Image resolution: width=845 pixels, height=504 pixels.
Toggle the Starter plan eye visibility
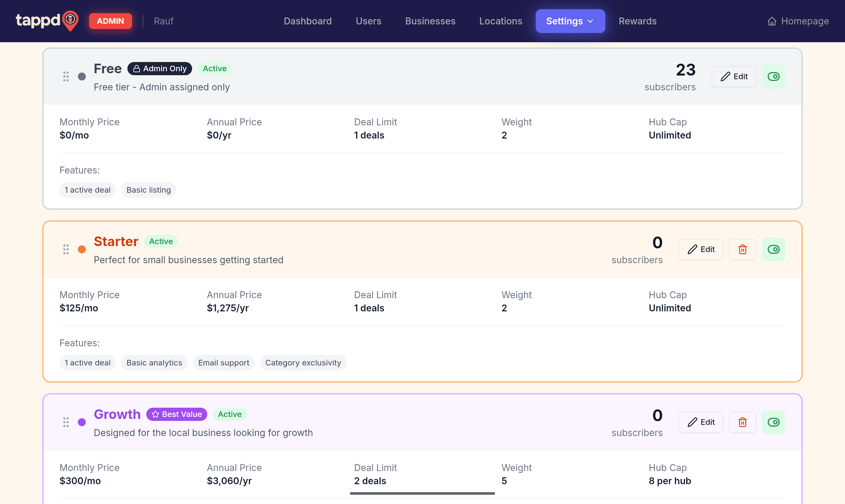click(x=773, y=249)
